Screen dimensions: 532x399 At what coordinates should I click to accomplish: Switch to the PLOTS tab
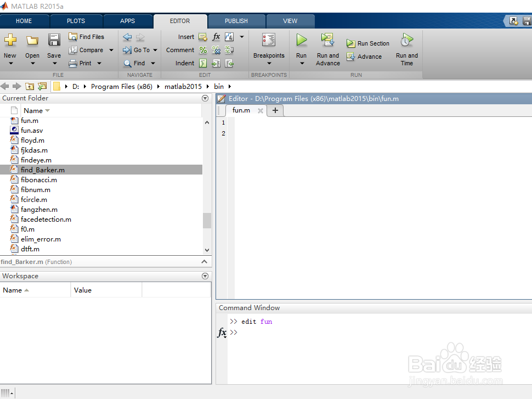(x=76, y=21)
